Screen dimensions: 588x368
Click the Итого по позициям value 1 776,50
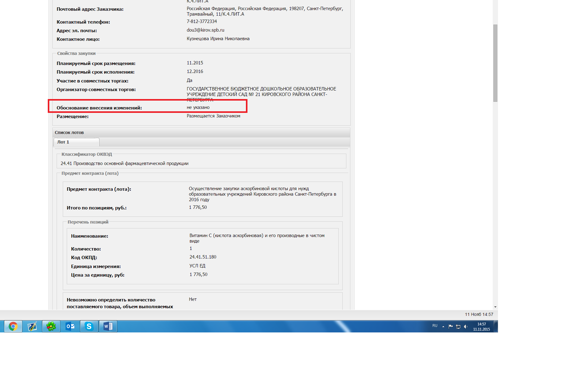[x=198, y=207]
